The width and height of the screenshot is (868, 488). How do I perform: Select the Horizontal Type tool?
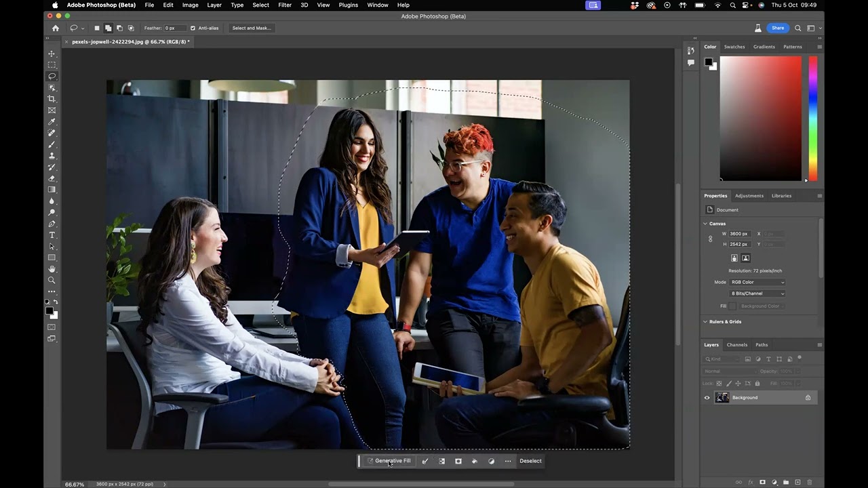[52, 235]
